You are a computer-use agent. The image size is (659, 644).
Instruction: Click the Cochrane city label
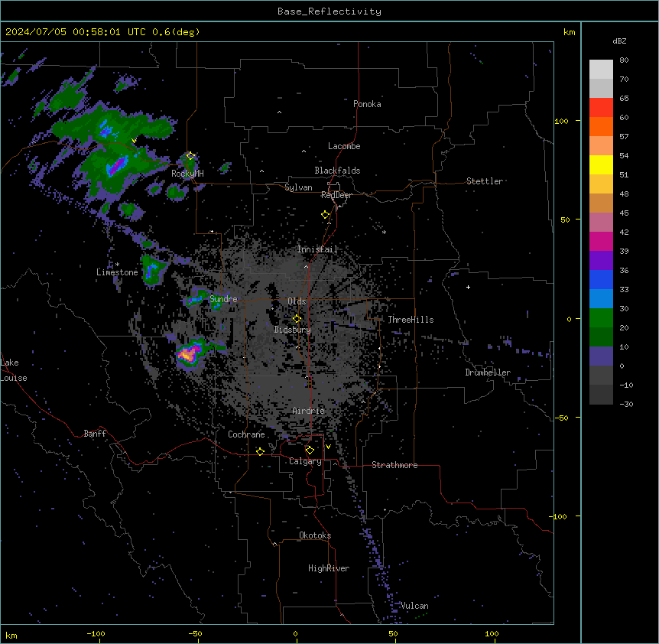pyautogui.click(x=246, y=434)
